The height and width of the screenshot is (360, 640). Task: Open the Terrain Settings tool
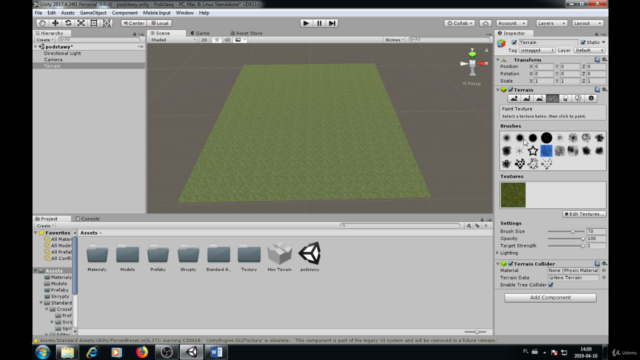pos(591,98)
